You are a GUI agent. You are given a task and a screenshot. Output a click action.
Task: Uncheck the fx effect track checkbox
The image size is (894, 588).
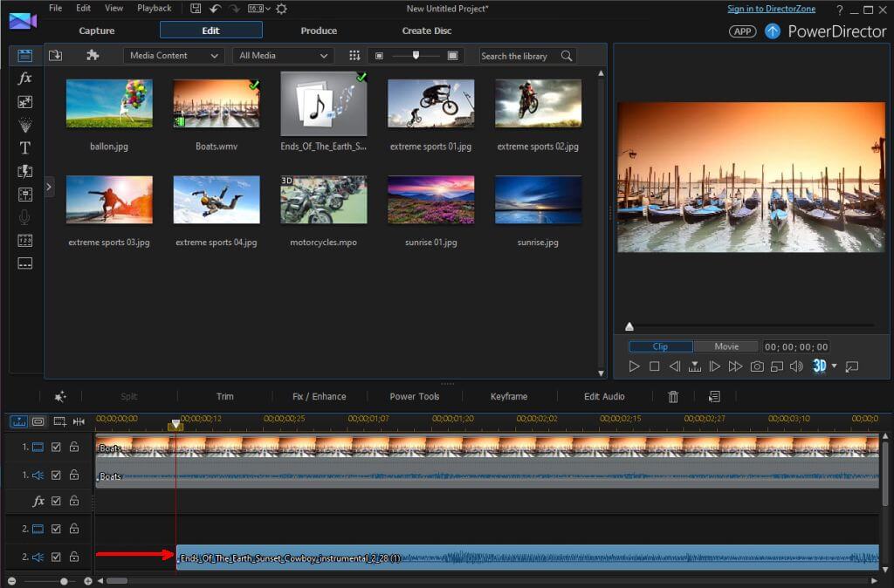click(x=56, y=501)
